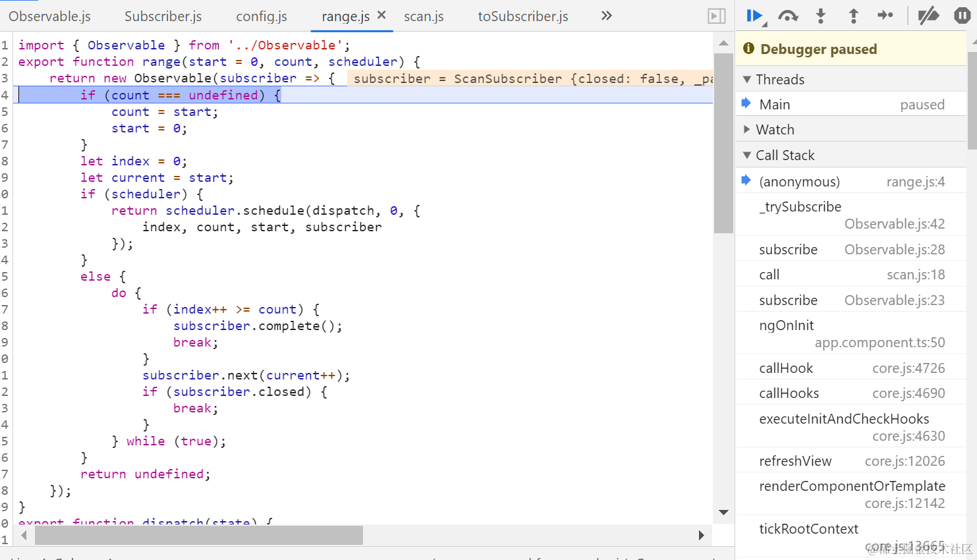Select renderComponentOrTemplate frame
The image size is (977, 560).
851,495
